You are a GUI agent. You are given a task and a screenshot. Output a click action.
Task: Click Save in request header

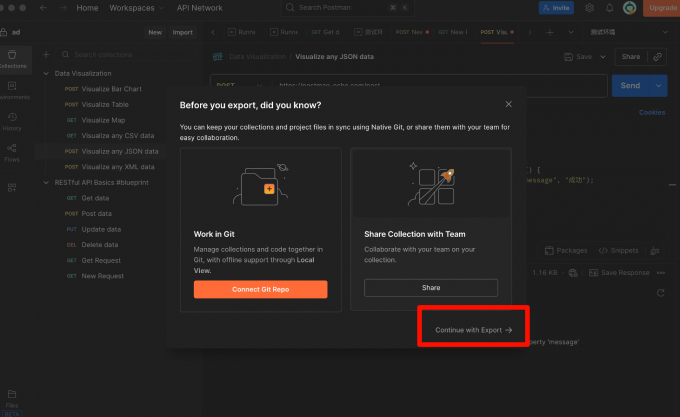point(578,57)
